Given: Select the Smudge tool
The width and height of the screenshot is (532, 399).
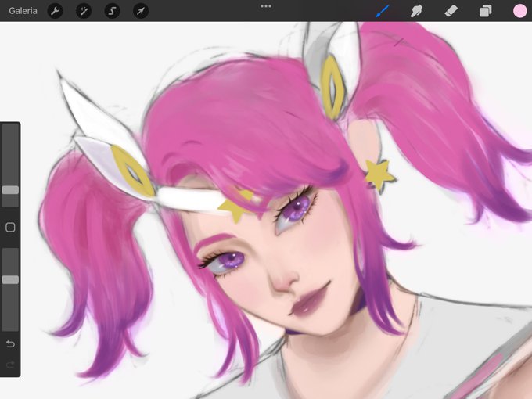Looking at the screenshot, I should (417, 11).
